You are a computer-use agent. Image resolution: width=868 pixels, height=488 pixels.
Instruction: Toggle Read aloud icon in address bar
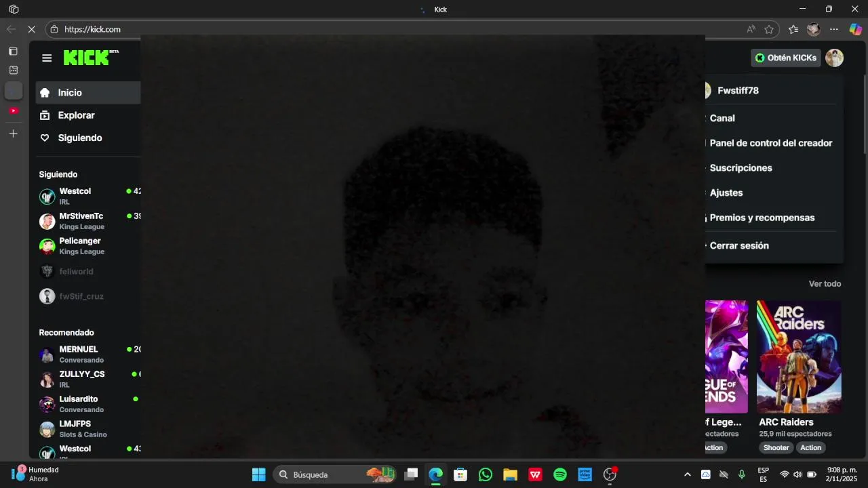coord(751,29)
